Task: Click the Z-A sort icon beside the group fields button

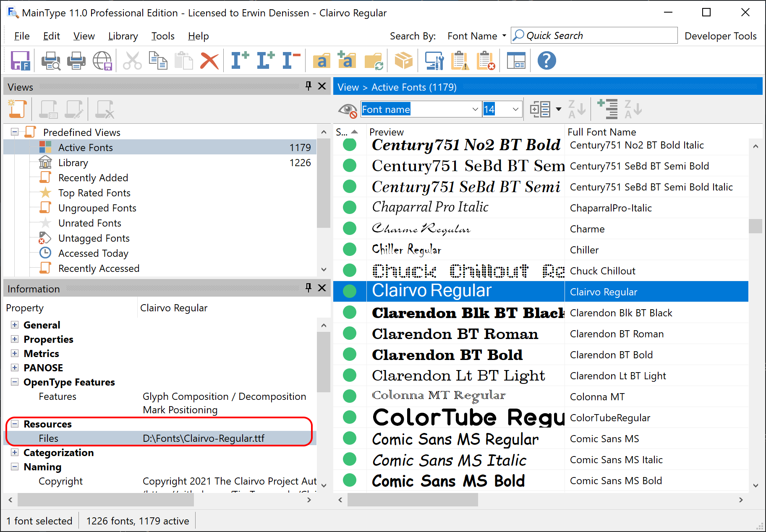Action: tap(577, 109)
